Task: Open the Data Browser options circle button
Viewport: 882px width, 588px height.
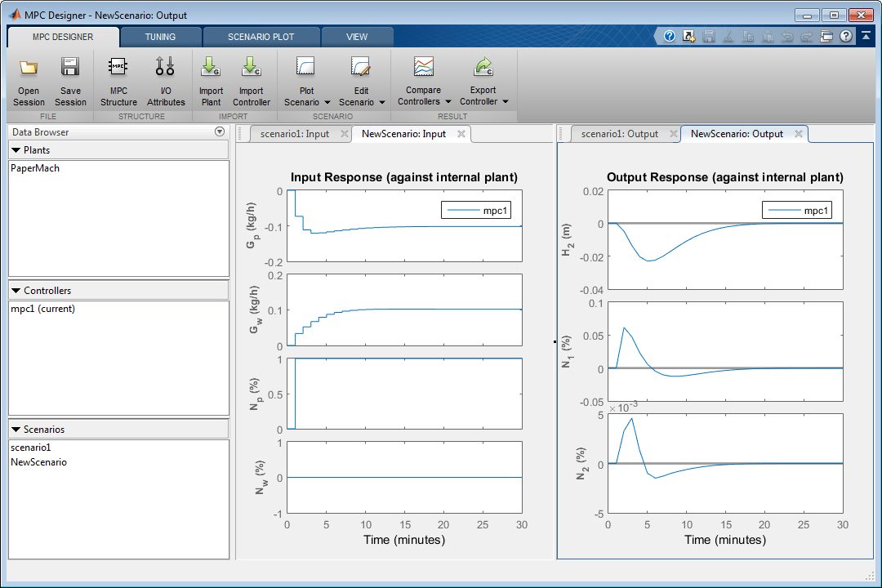Action: point(220,131)
